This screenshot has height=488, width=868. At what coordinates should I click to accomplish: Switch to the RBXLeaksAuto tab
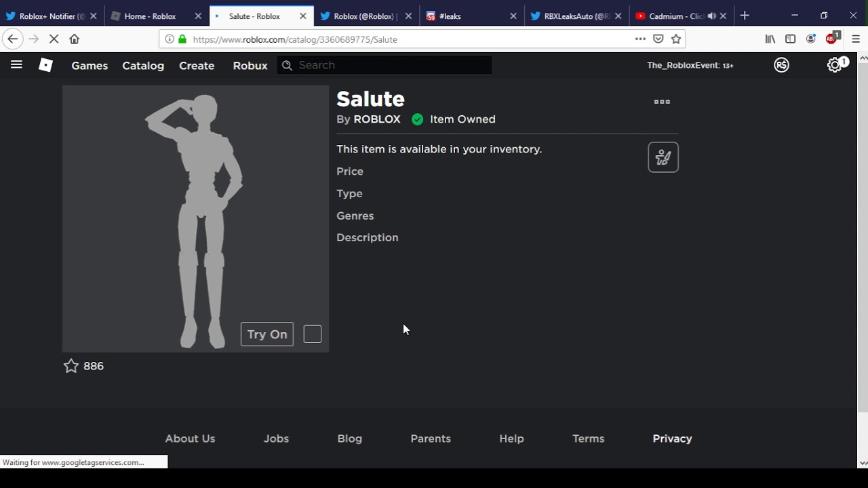tap(576, 16)
